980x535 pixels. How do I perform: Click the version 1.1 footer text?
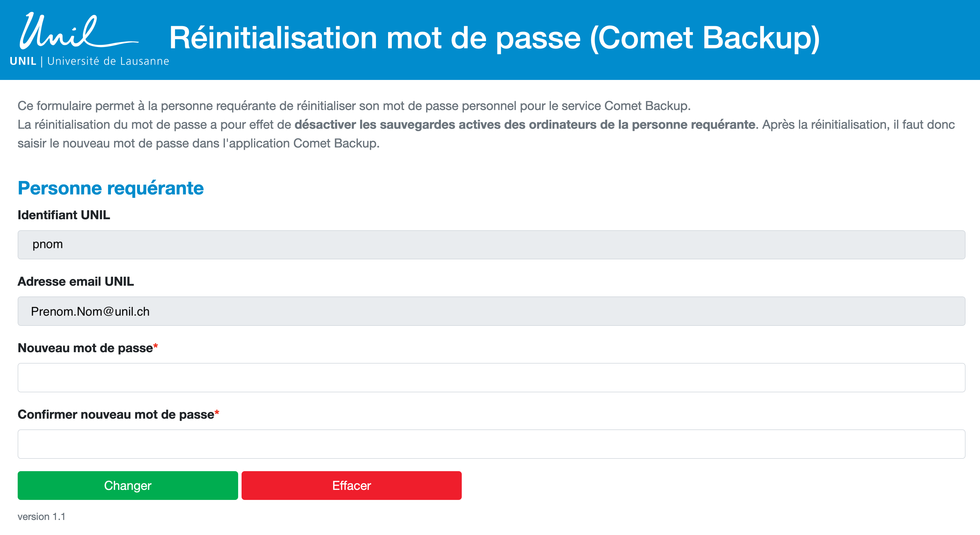click(41, 516)
